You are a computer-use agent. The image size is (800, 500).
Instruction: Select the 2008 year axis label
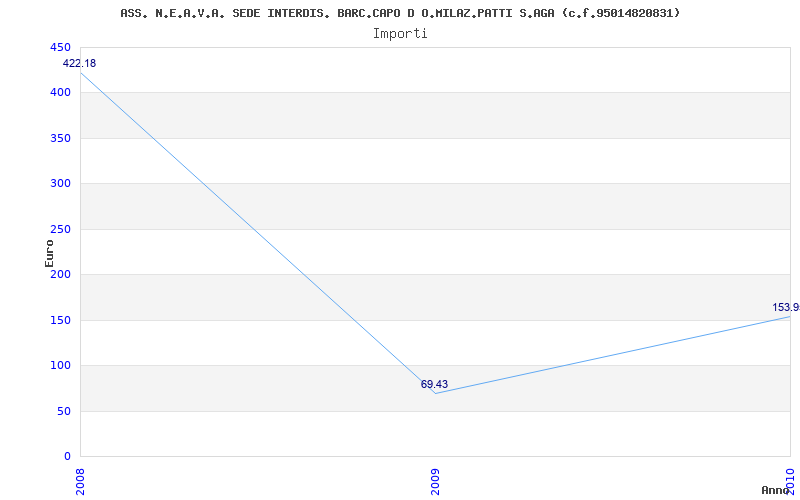point(80,480)
